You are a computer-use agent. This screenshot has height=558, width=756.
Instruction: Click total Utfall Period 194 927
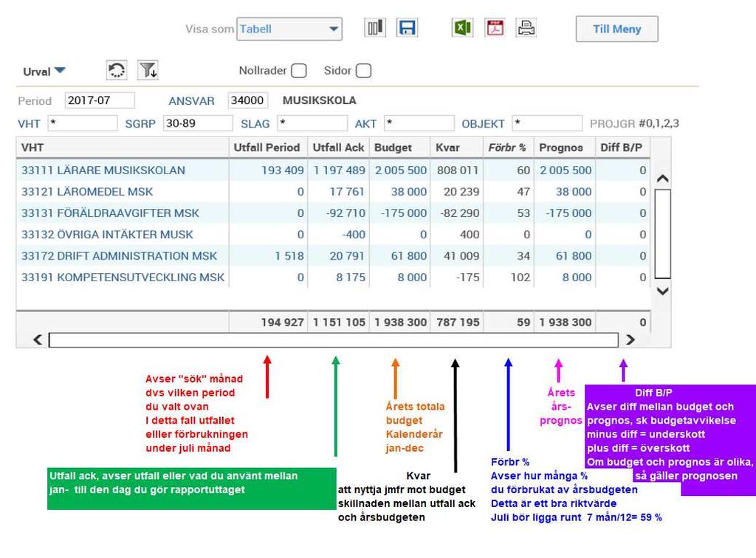(x=283, y=323)
